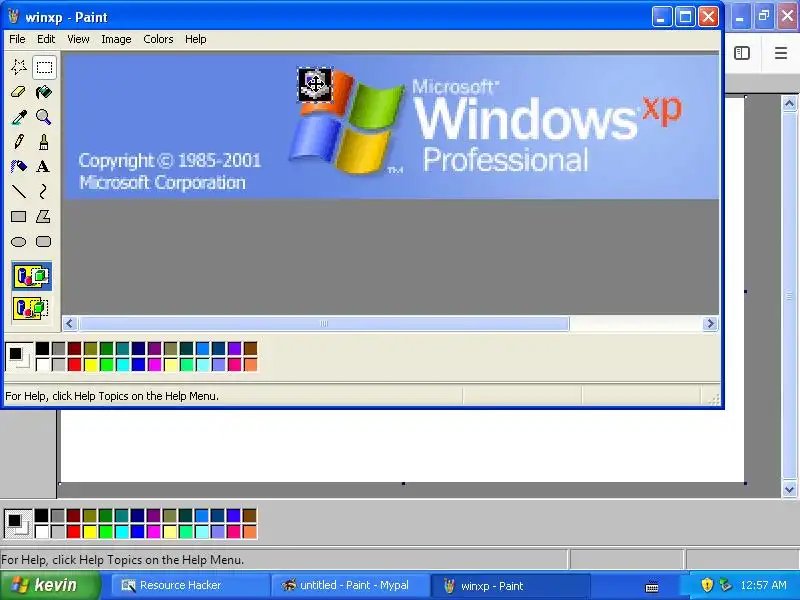
Task: Select the Polygon tool
Action: point(44,216)
